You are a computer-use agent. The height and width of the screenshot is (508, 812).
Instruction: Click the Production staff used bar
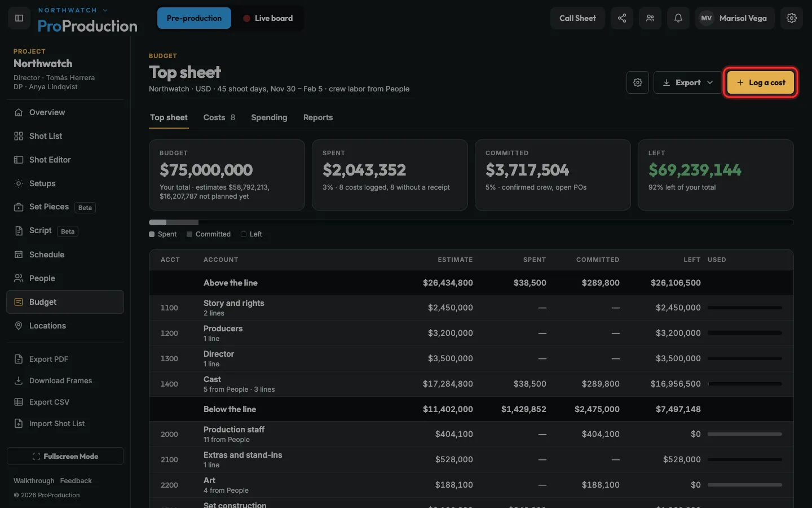point(745,434)
